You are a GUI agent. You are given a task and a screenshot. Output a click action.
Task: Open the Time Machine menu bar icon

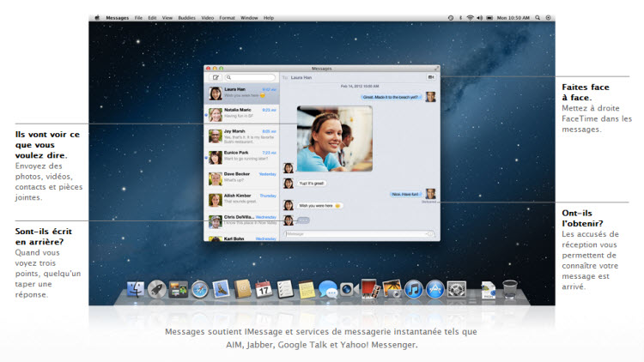pyautogui.click(x=451, y=18)
